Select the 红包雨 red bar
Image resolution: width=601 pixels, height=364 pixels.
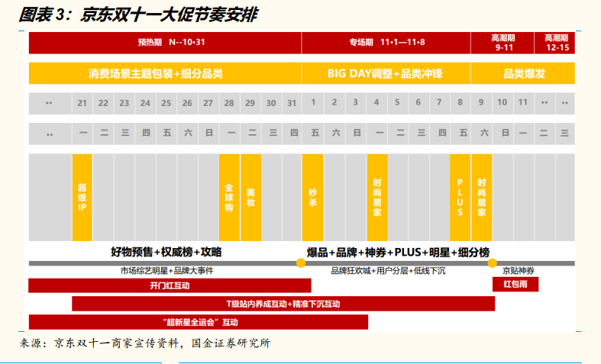pos(515,285)
